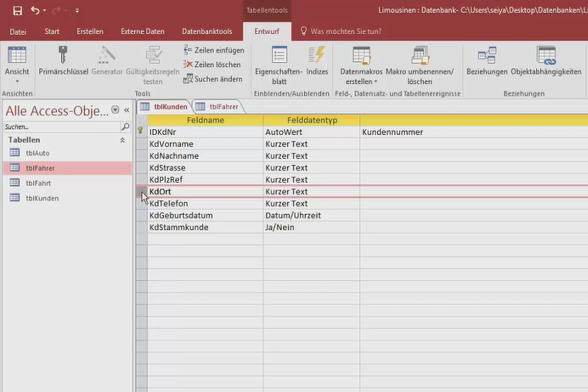This screenshot has width=588, height=392.
Task: Click the Suchen field in navigation pane
Action: (x=61, y=127)
